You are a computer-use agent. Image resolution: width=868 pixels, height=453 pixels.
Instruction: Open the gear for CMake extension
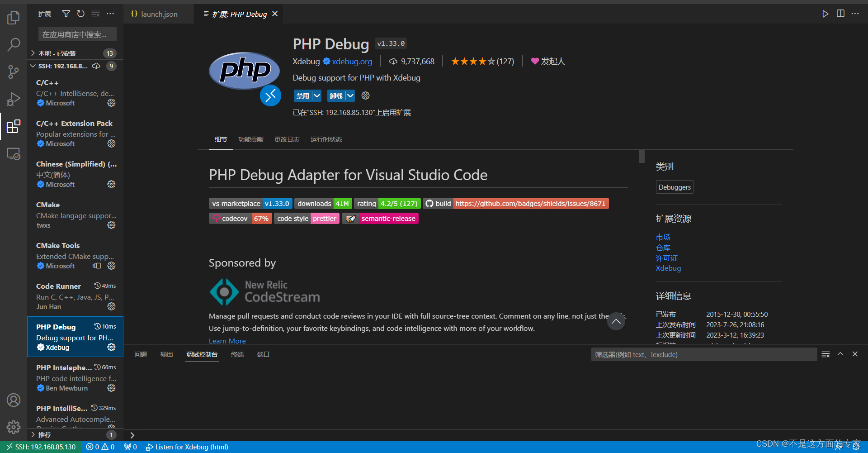tap(111, 225)
